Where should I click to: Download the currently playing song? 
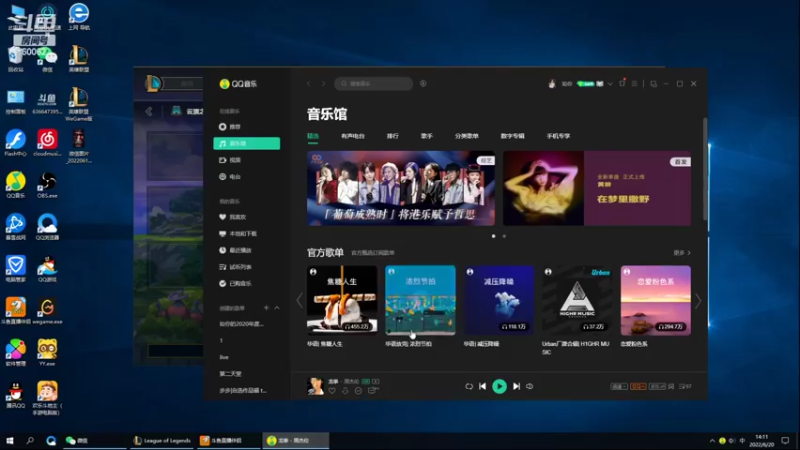click(x=345, y=391)
